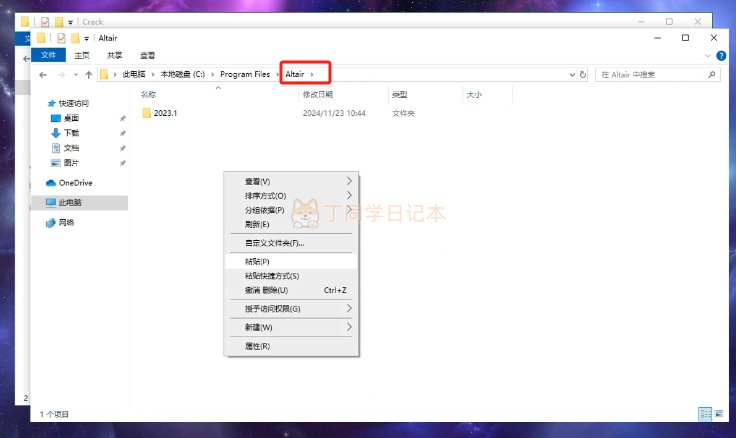Screen dimensions: 736x438
Task: Click Program Files in the breadcrumb path
Action: pyautogui.click(x=243, y=75)
